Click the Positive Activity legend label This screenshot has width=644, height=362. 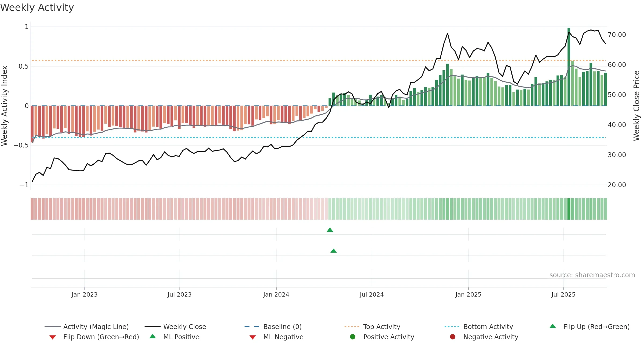click(389, 337)
